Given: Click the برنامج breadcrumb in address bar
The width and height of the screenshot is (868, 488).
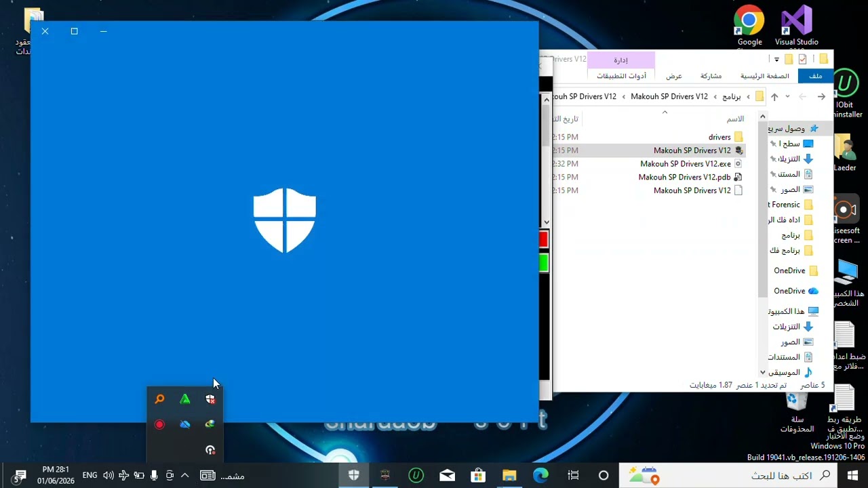Looking at the screenshot, I should (x=732, y=97).
